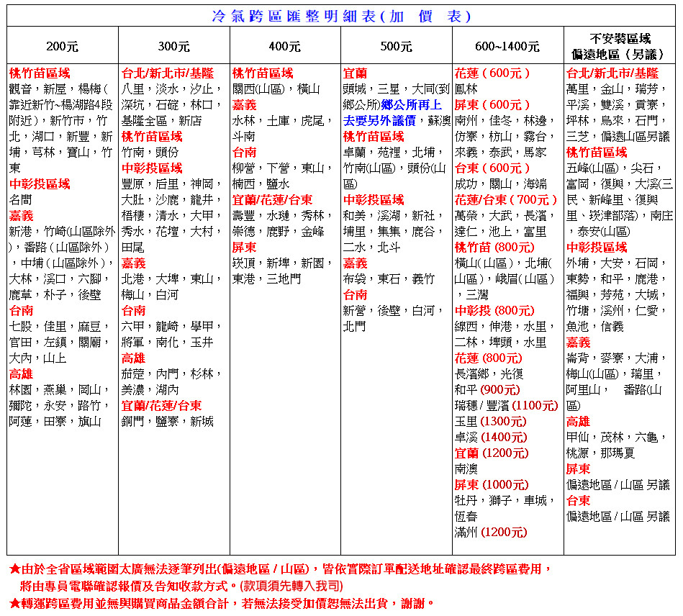The image size is (683, 616).
Task: Click the 花蓮/台東 (700元) heading
Action: pyautogui.click(x=506, y=199)
